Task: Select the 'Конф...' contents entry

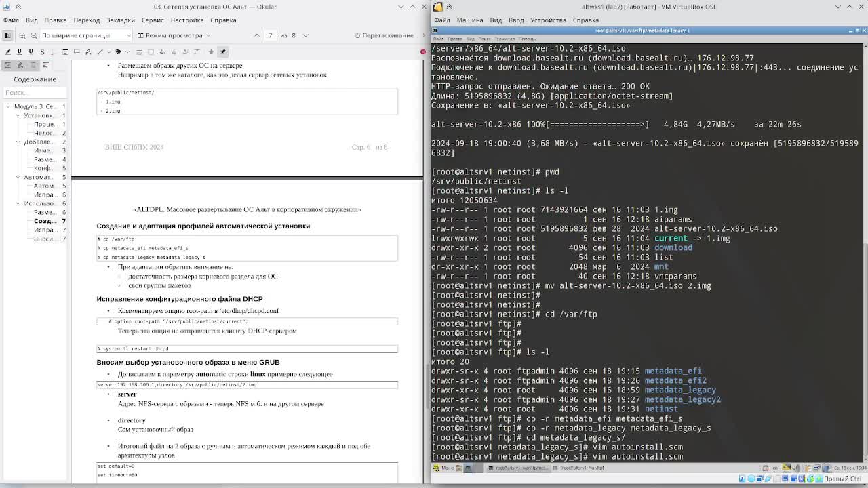Action: (45, 168)
